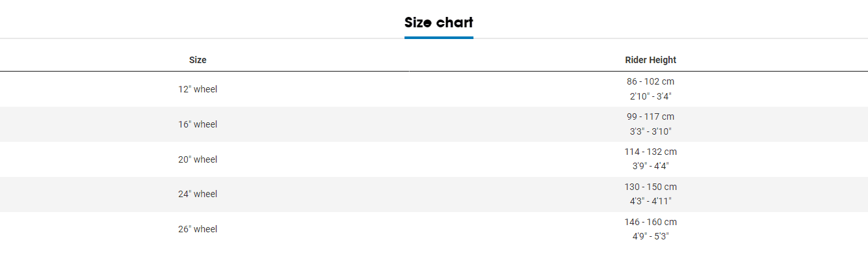The image size is (868, 257).
Task: Click the 3'9" - 4'4" height value
Action: (x=650, y=166)
